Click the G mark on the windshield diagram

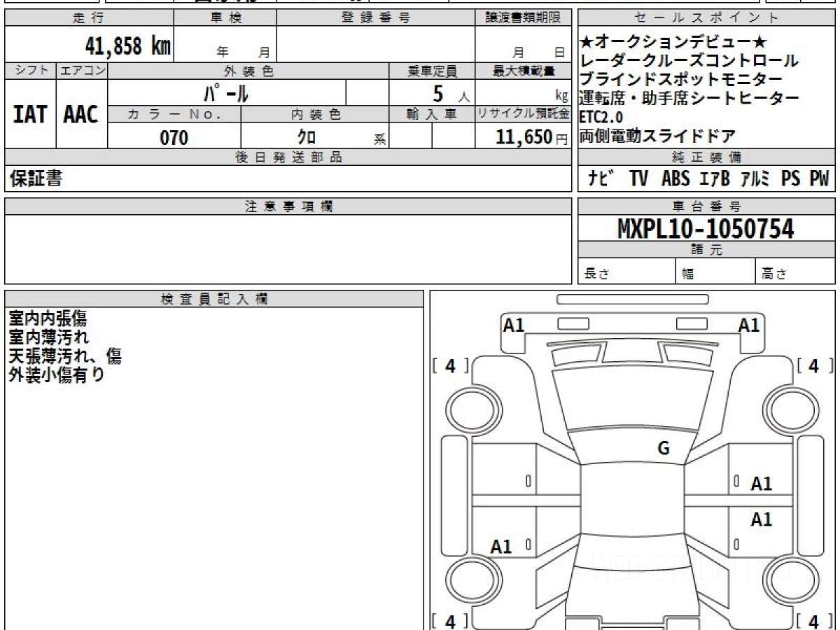point(664,449)
